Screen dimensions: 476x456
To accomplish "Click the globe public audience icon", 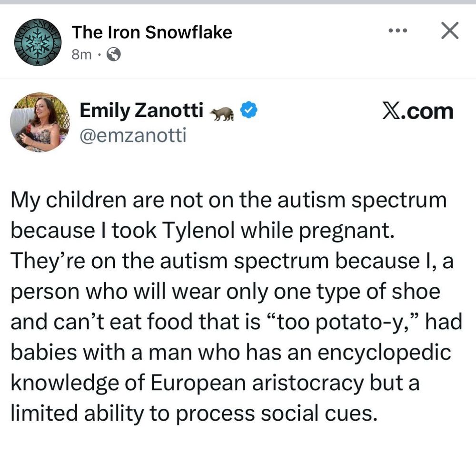I will 114,55.
